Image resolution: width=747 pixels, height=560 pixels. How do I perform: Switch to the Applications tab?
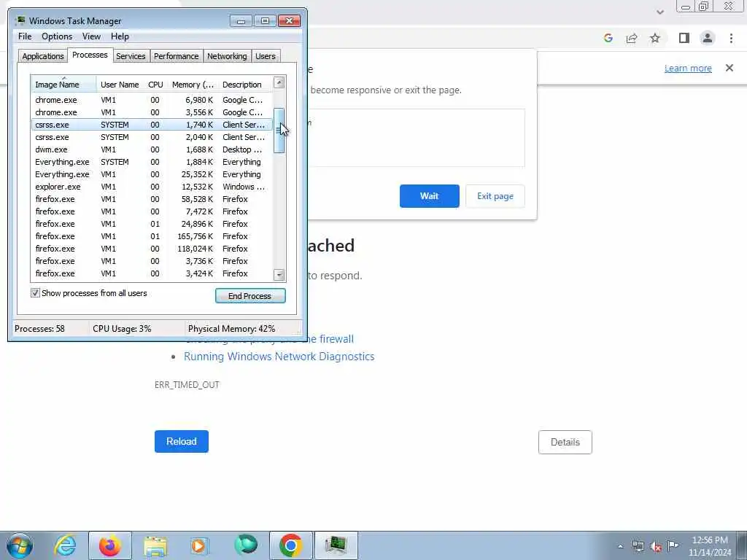click(43, 56)
